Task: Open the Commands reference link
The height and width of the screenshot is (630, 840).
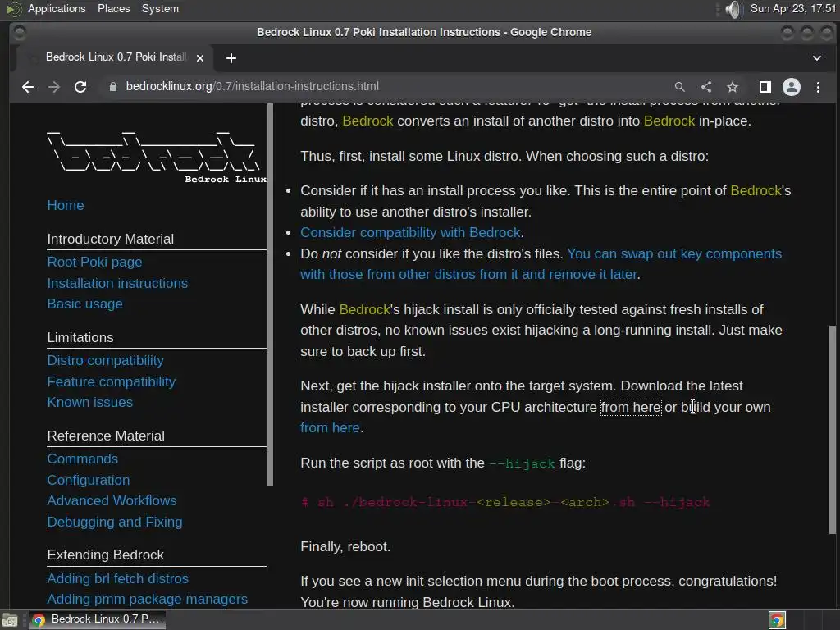Action: pos(83,459)
